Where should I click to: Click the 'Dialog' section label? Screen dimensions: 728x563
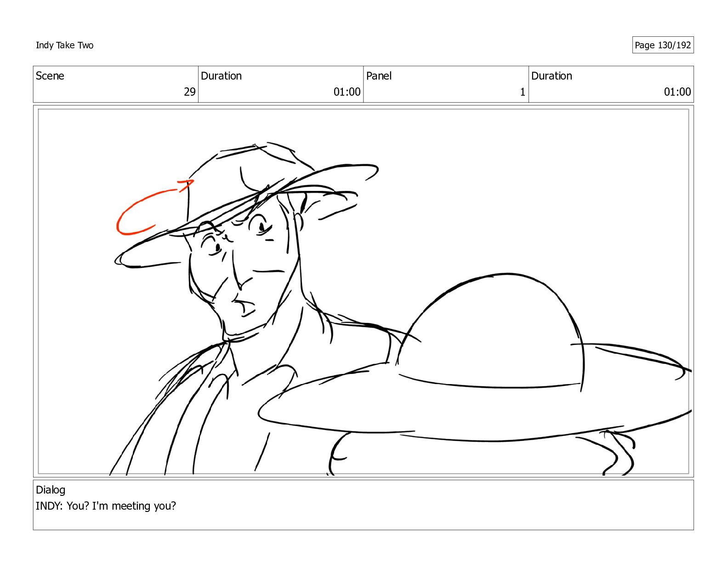(x=51, y=490)
